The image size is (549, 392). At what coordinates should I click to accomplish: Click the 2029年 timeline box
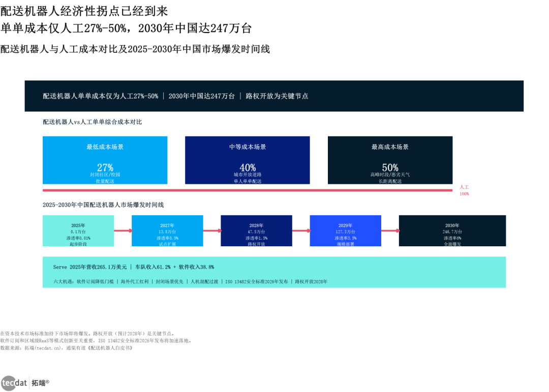346,231
